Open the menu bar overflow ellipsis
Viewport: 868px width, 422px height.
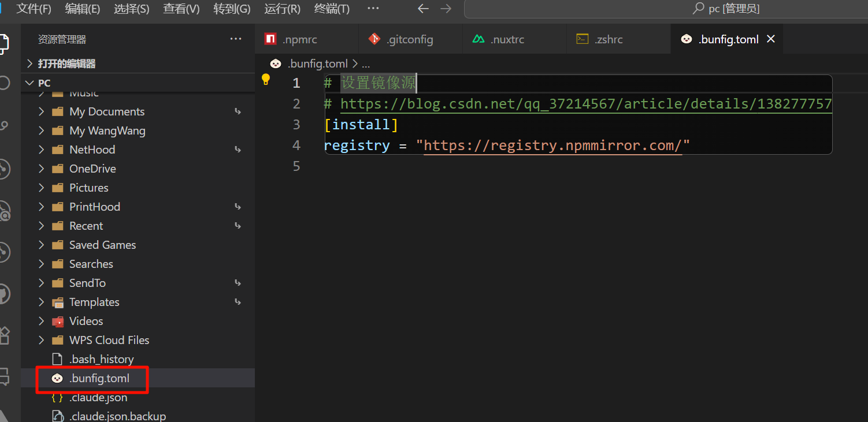click(373, 9)
